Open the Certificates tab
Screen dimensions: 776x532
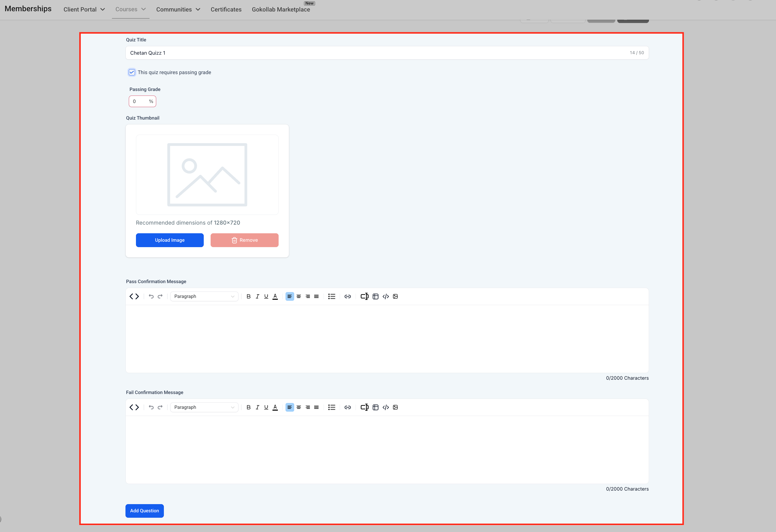click(226, 9)
